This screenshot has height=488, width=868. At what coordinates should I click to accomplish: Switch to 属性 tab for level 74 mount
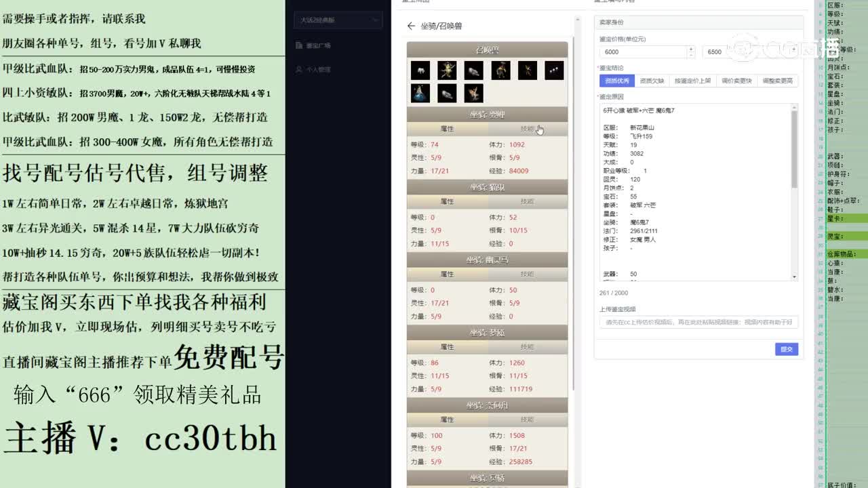pyautogui.click(x=447, y=129)
